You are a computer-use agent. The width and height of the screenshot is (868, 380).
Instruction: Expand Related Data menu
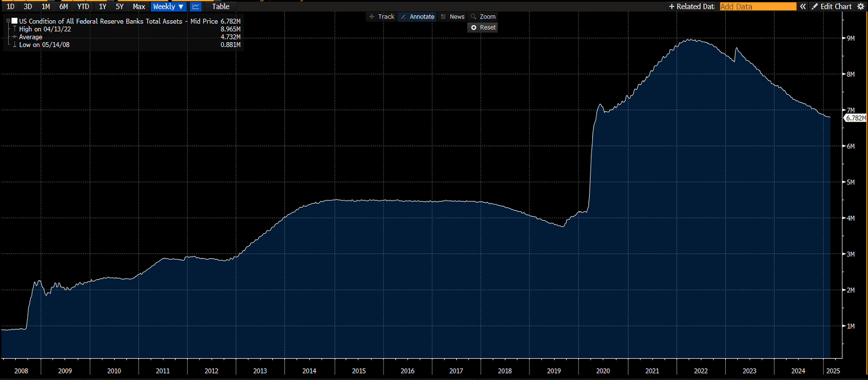point(692,7)
